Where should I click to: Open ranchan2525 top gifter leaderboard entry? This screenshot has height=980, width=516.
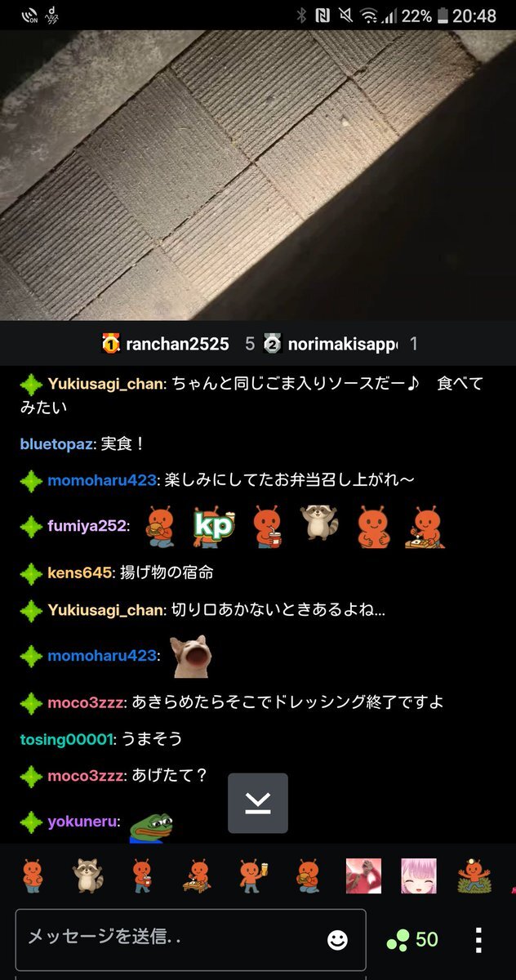coord(166,344)
